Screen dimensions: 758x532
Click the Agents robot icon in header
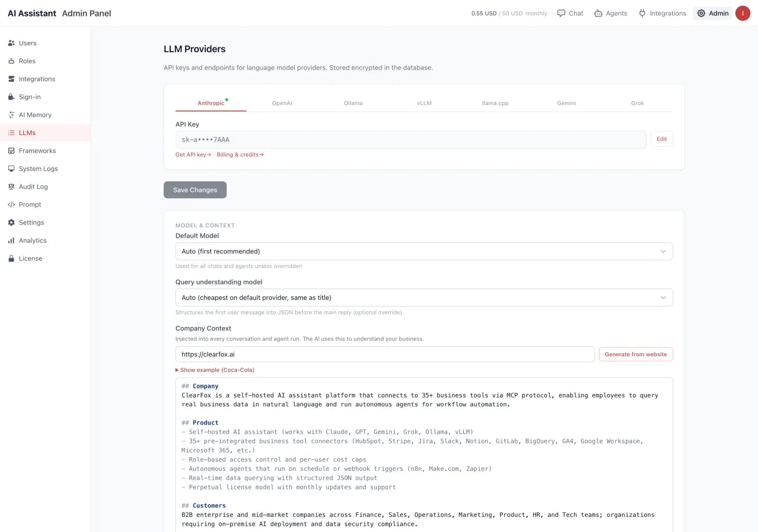tap(598, 13)
